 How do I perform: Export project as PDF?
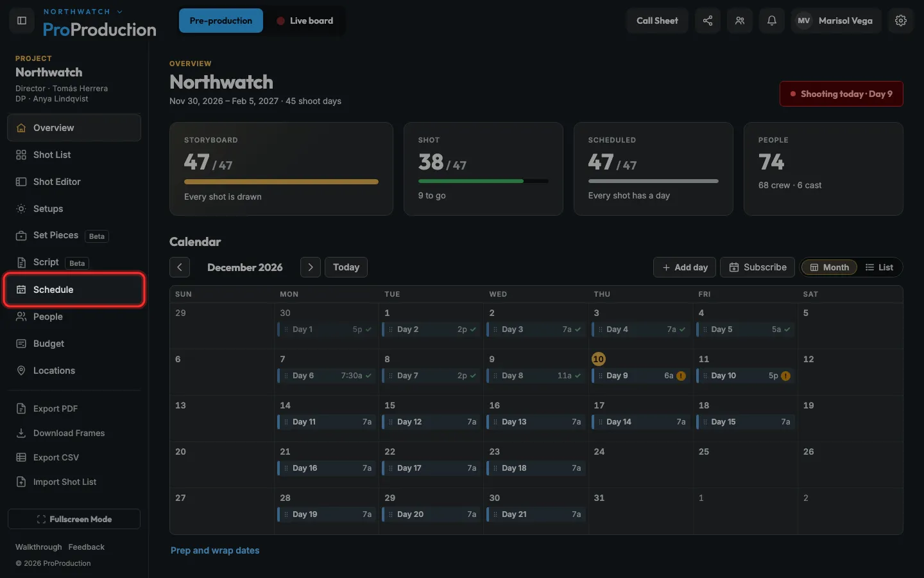point(74,408)
